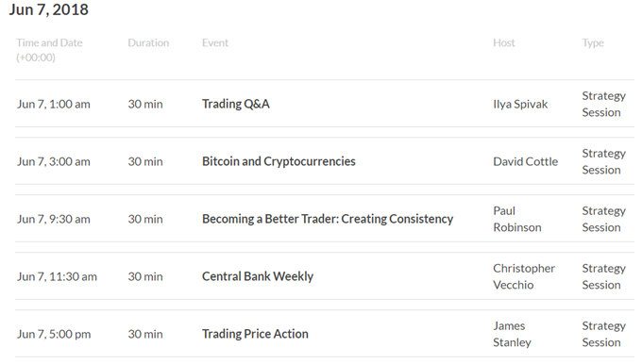Select the Jun 7, 1:00 am time cell
Viewport: 642px width, 364px height.
(x=54, y=105)
